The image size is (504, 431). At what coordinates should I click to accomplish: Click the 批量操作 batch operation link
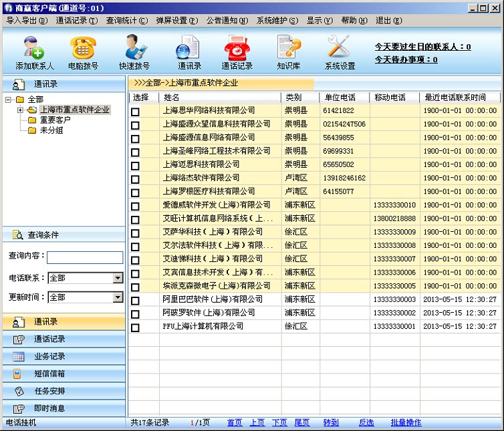tap(406, 422)
